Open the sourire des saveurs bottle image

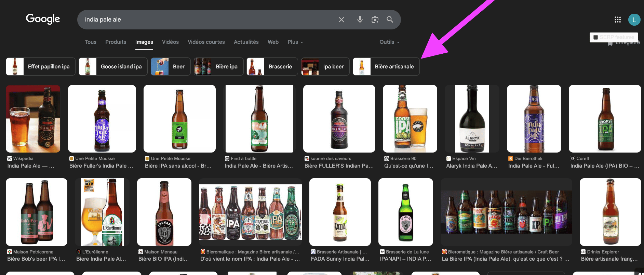(339, 119)
